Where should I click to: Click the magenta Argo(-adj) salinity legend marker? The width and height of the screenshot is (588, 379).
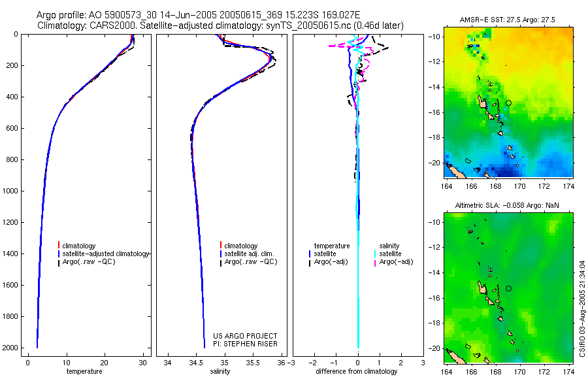pyautogui.click(x=375, y=263)
